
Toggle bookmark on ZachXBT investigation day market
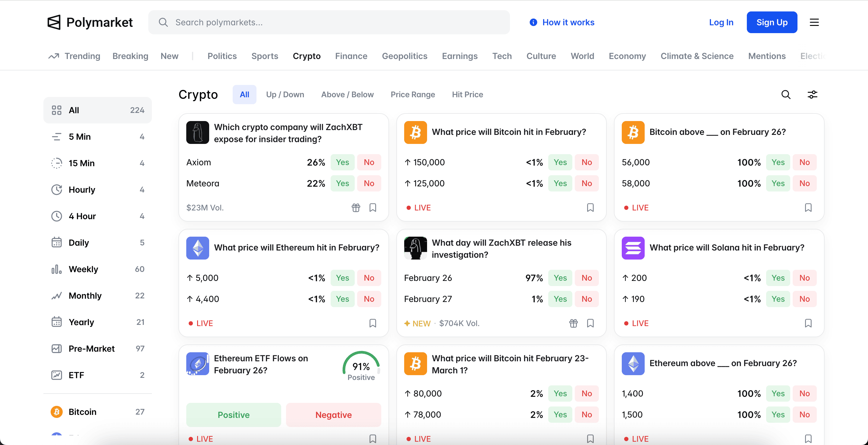590,323
